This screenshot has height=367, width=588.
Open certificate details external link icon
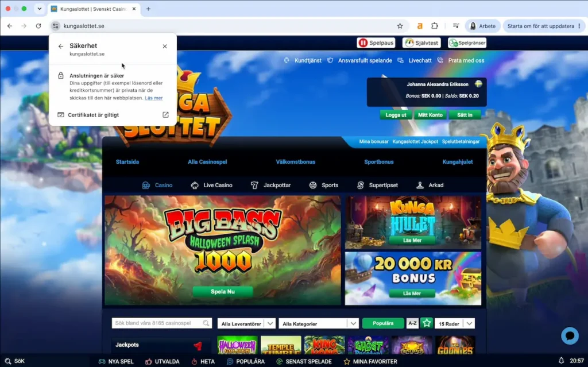point(165,115)
